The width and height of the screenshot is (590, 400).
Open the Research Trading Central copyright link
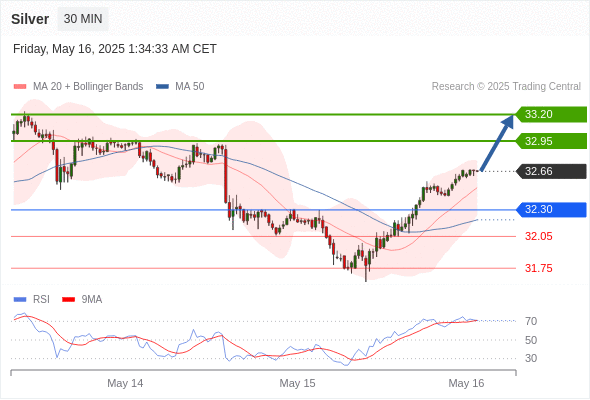506,87
